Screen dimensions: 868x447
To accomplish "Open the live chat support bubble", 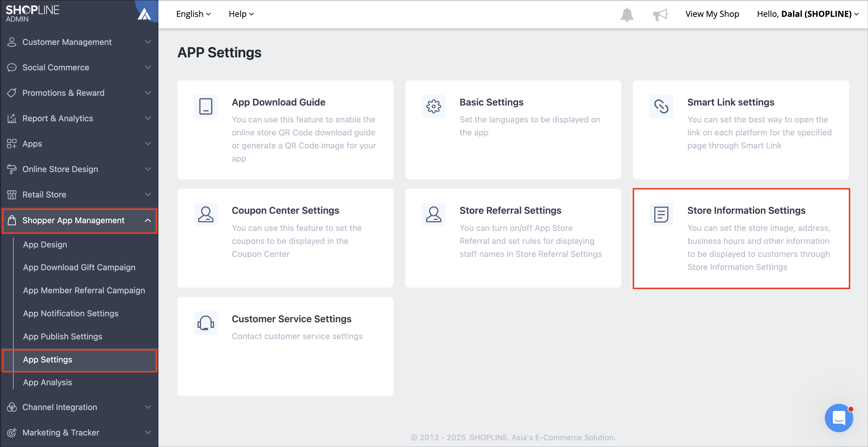I will 839,418.
